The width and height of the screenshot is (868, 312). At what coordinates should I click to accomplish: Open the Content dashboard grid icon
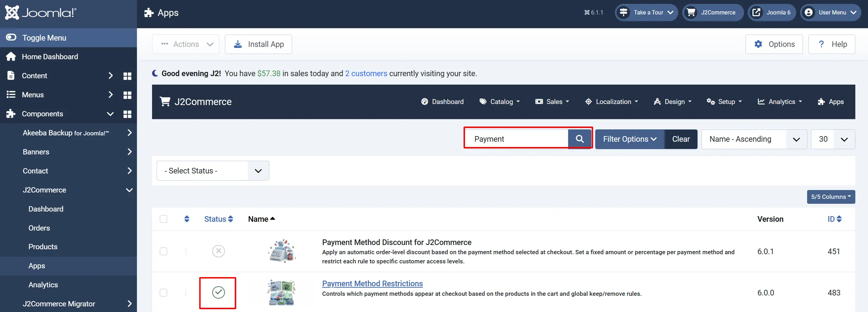[127, 76]
